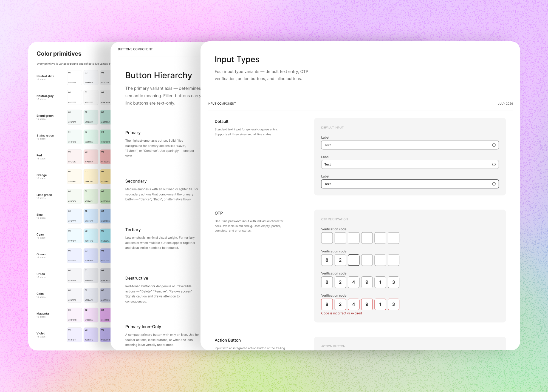Click the 'Tertiary' section heading

pos(133,230)
